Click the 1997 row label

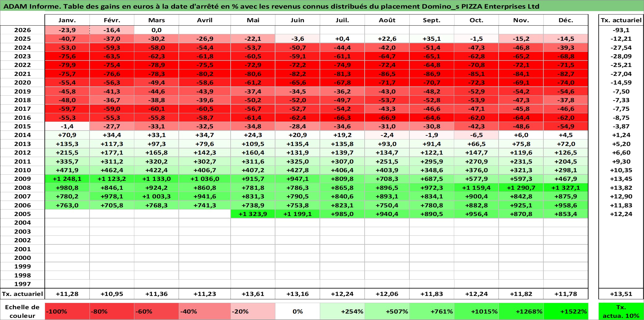coord(23,284)
